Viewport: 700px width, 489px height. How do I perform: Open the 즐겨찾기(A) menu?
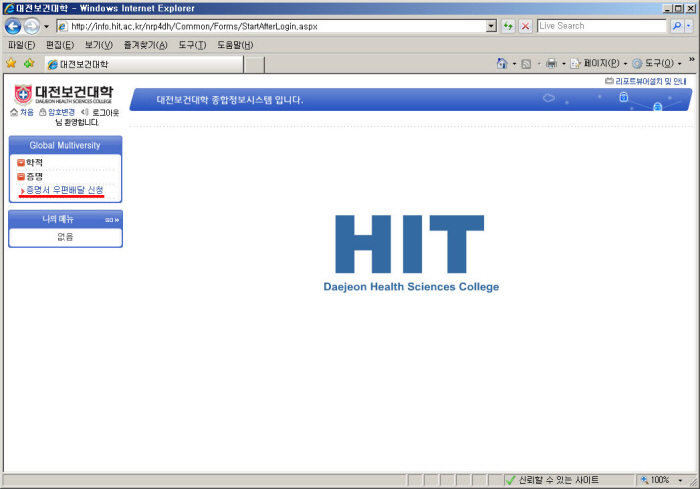[146, 45]
